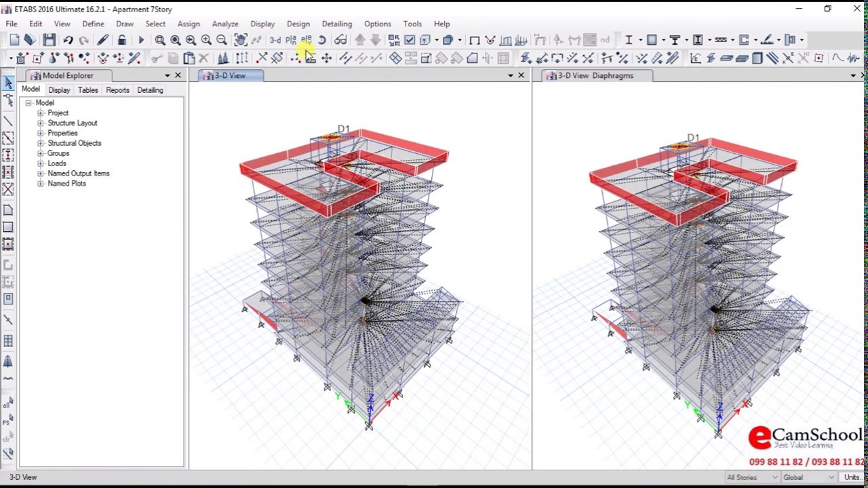This screenshot has width=868, height=488.
Task: Expand the Groups tree node
Action: click(41, 154)
